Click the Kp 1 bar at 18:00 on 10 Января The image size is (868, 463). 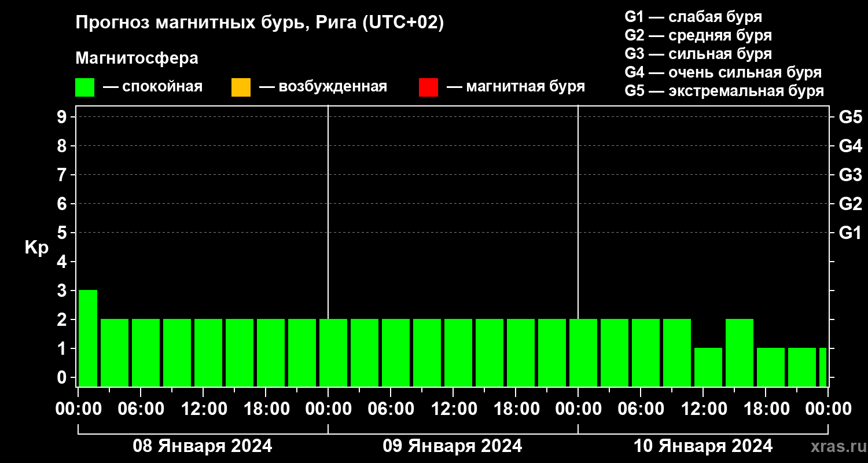(x=771, y=367)
